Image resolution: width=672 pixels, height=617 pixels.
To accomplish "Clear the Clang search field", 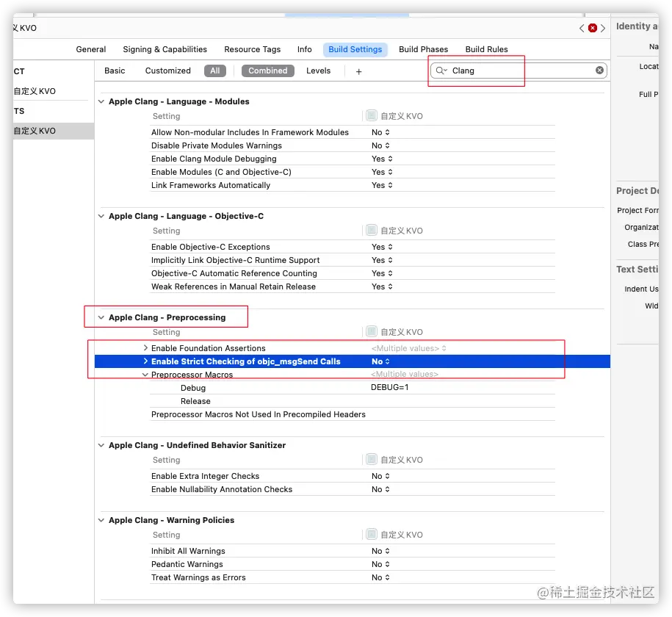I will click(599, 71).
